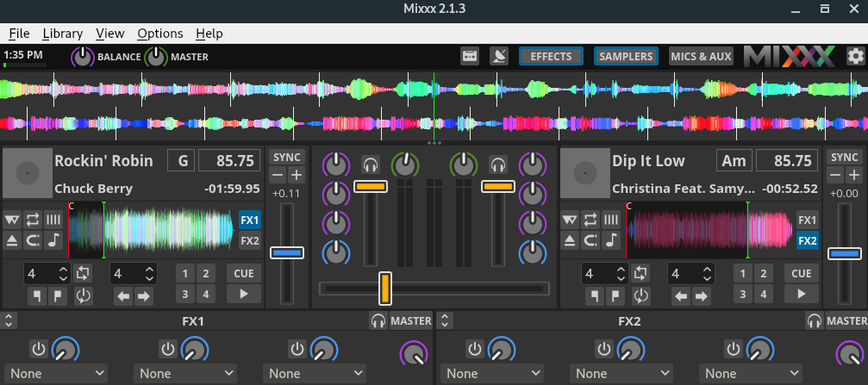Open the Help menu
Image resolution: width=868 pixels, height=385 pixels.
209,34
